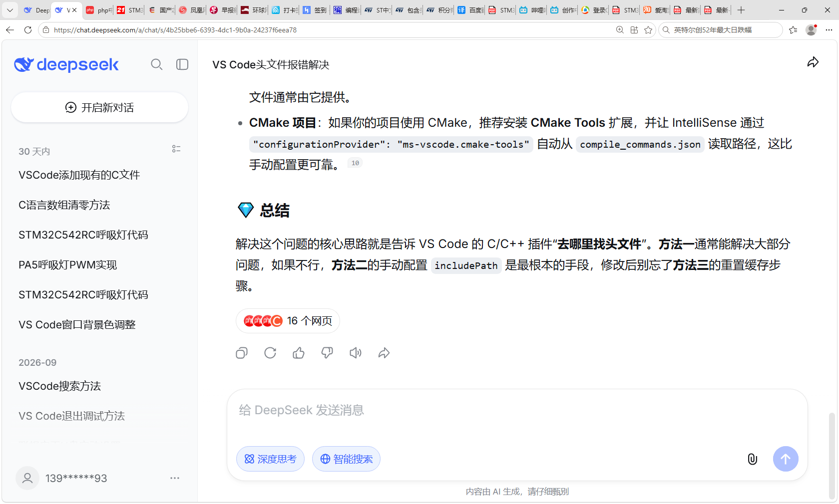839x504 pixels.
Task: Read the response aloud with speaker icon
Action: (356, 353)
